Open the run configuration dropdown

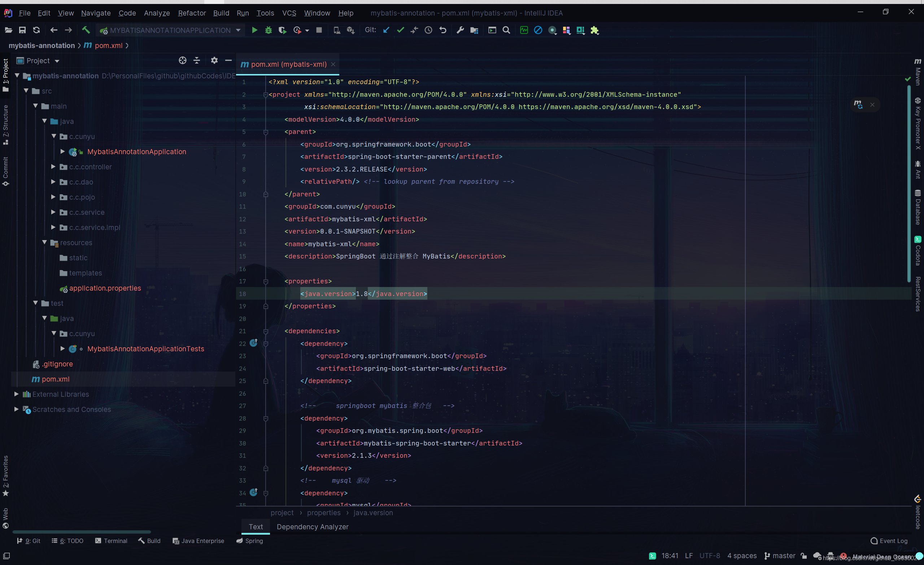pos(171,30)
